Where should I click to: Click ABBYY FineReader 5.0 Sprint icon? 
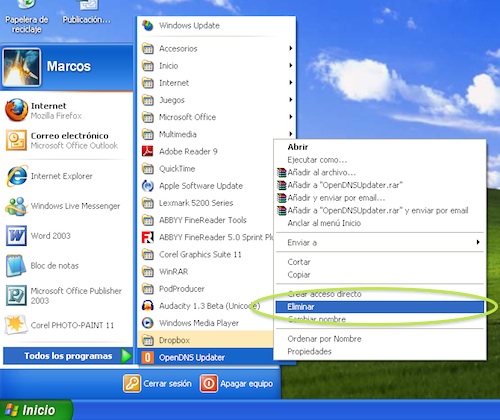tap(148, 237)
